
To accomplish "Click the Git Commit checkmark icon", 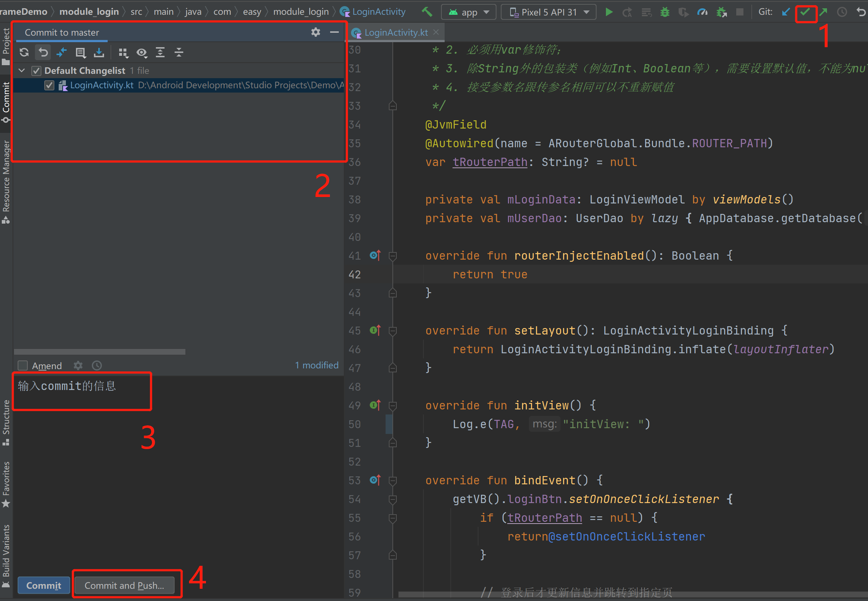I will [805, 12].
